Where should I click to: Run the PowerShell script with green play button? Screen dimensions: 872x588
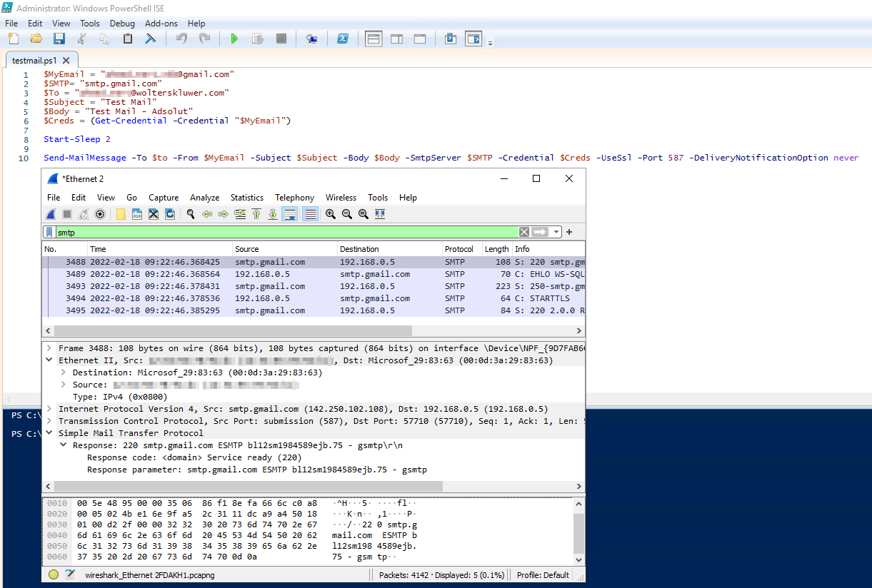[234, 39]
